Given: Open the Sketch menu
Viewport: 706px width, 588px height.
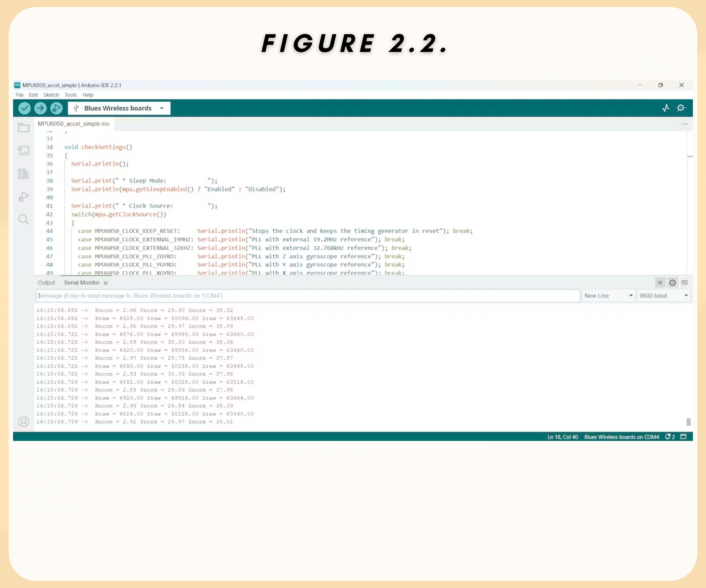Looking at the screenshot, I should tap(51, 95).
